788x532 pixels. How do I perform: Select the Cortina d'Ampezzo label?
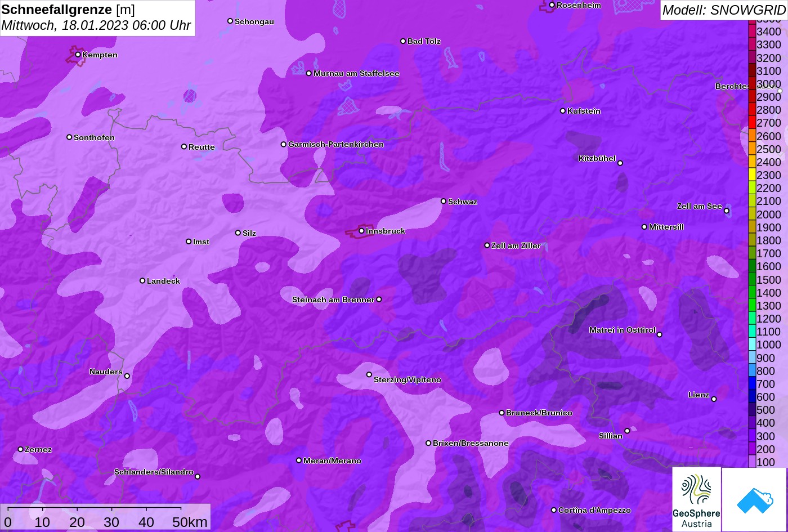(x=594, y=510)
